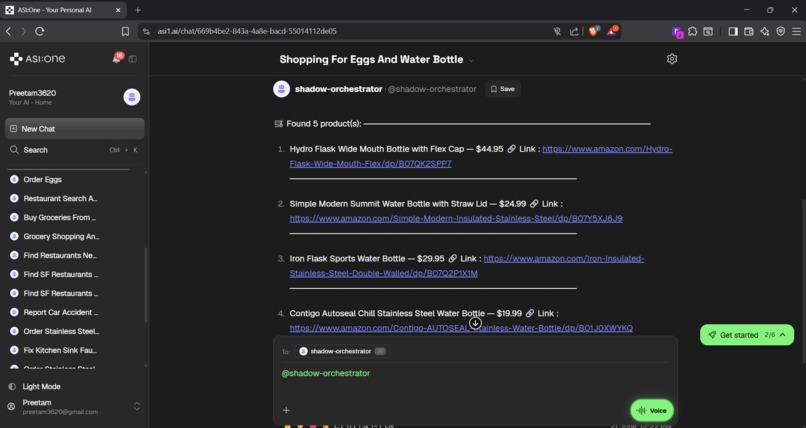The image size is (806, 428).
Task: Click the Found 5 product(s) text
Action: pyautogui.click(x=323, y=124)
